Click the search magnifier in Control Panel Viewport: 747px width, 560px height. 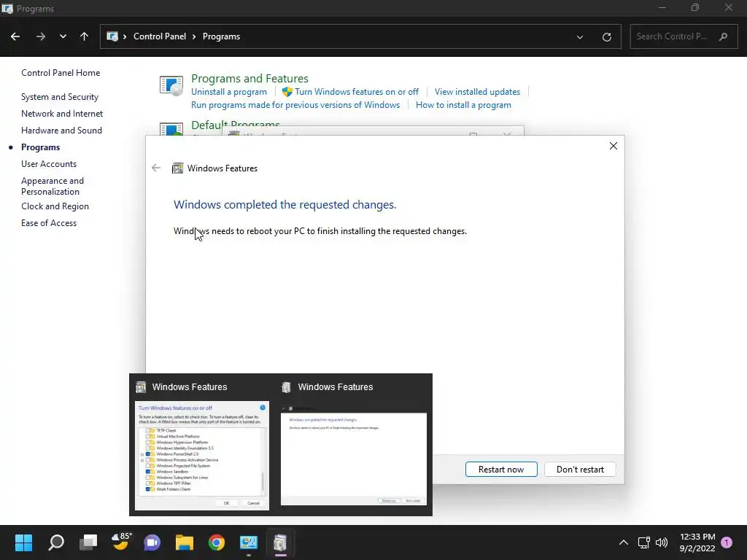(x=723, y=36)
